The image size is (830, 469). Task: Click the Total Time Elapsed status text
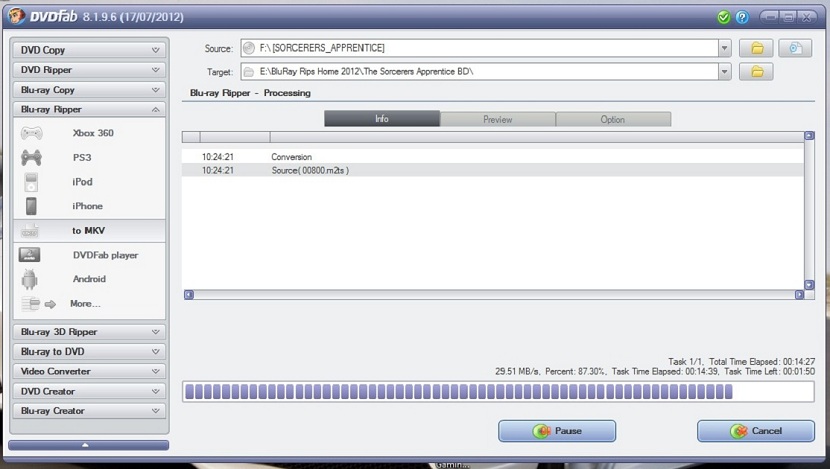point(762,362)
